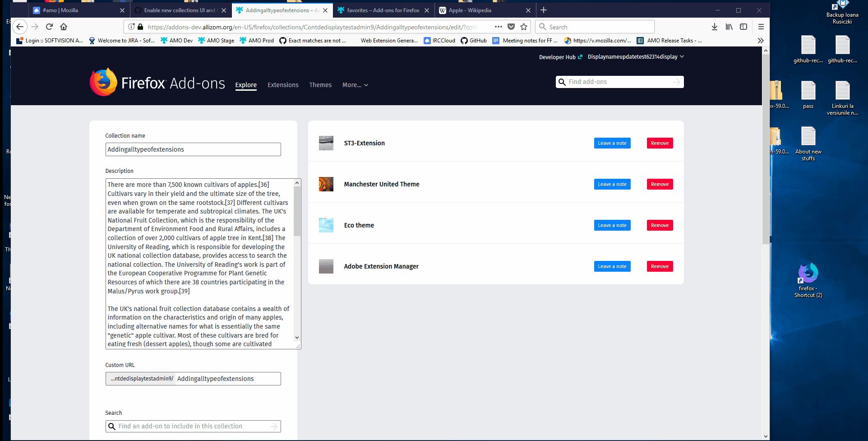Open Welcome to JIRA bookmark
Viewport: 868px width, 441px height.
[x=122, y=41]
